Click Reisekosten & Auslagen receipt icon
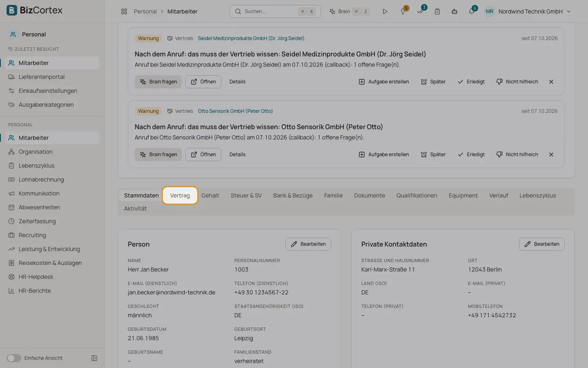 [11, 263]
